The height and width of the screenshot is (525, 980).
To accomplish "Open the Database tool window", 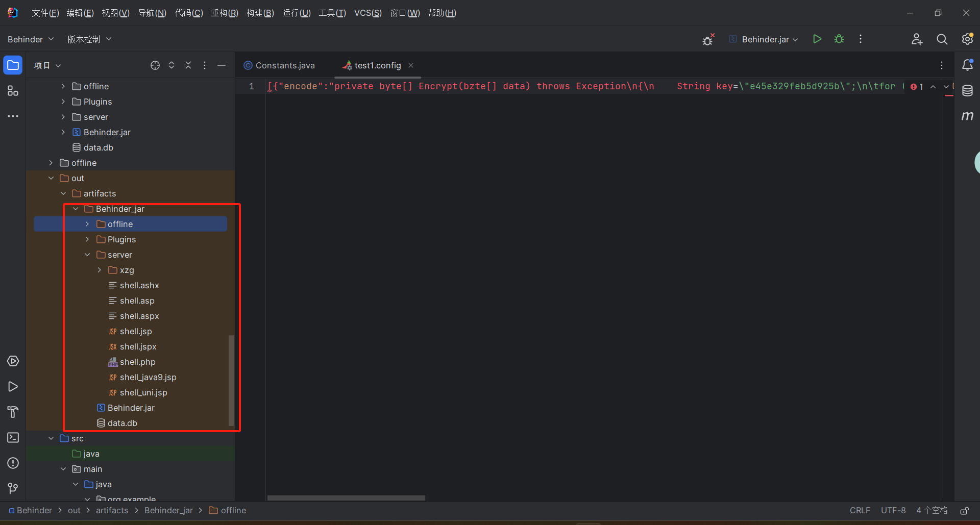I will 967,91.
